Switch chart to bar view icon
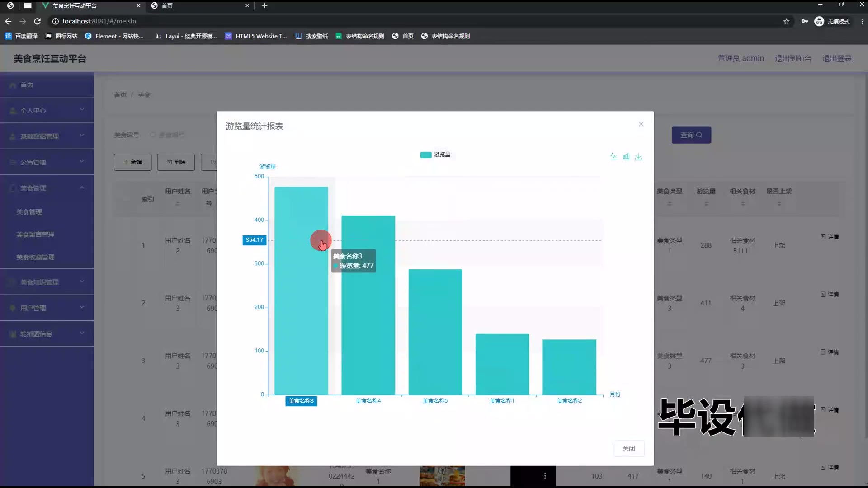 pos(626,156)
